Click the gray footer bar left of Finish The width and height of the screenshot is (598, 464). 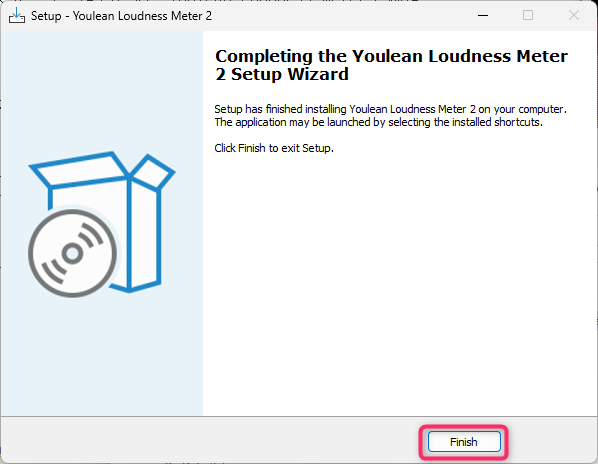pos(210,441)
